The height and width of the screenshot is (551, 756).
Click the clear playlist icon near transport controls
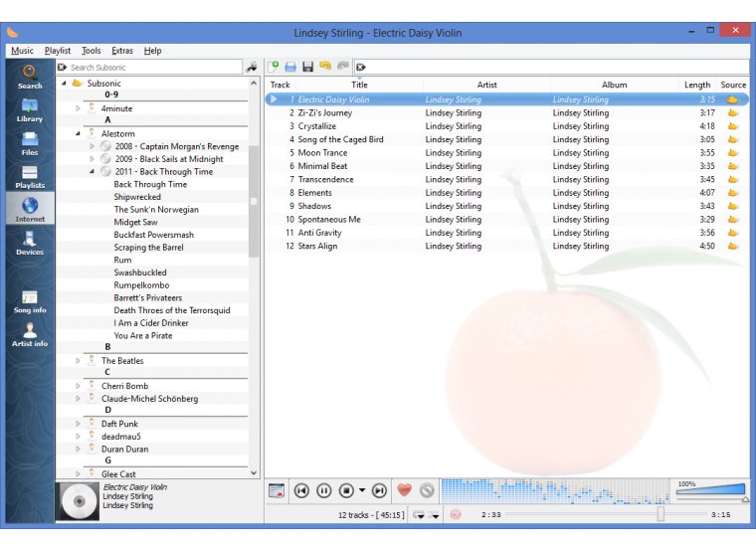(x=277, y=490)
